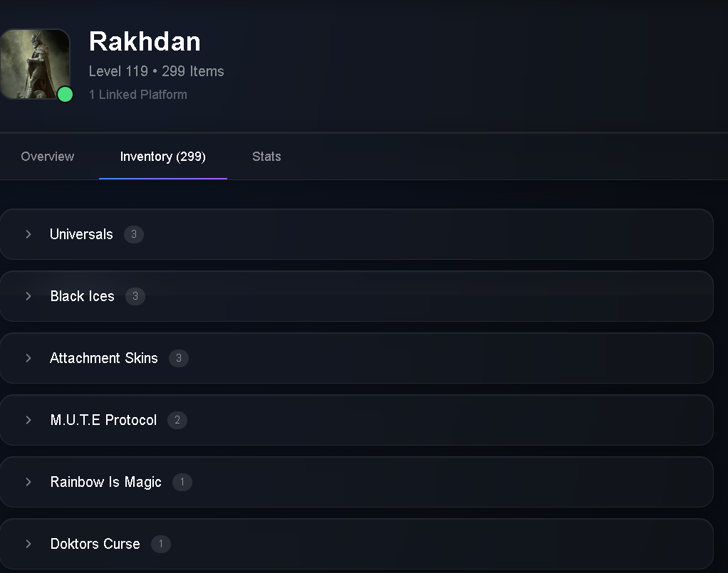Open the Doktors Curse category row
The height and width of the screenshot is (573, 728).
point(357,544)
